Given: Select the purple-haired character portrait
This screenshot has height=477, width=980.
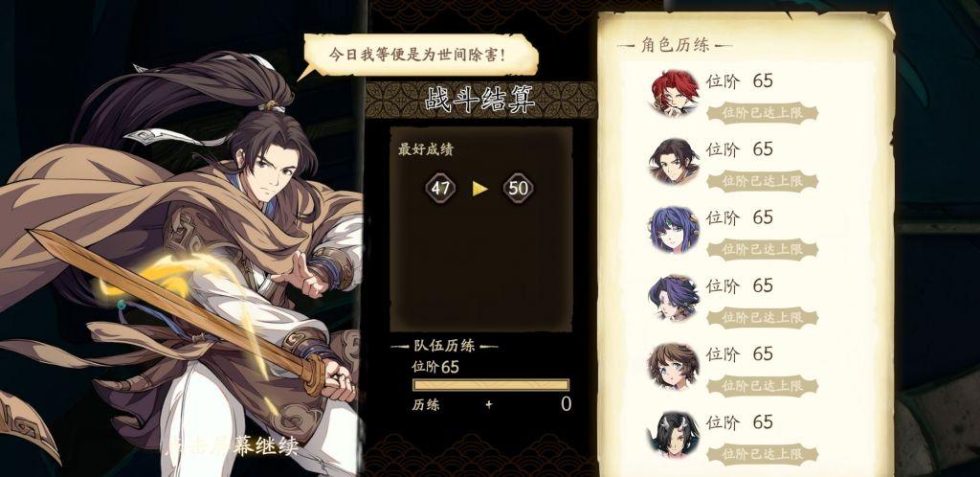Looking at the screenshot, I should (674, 298).
